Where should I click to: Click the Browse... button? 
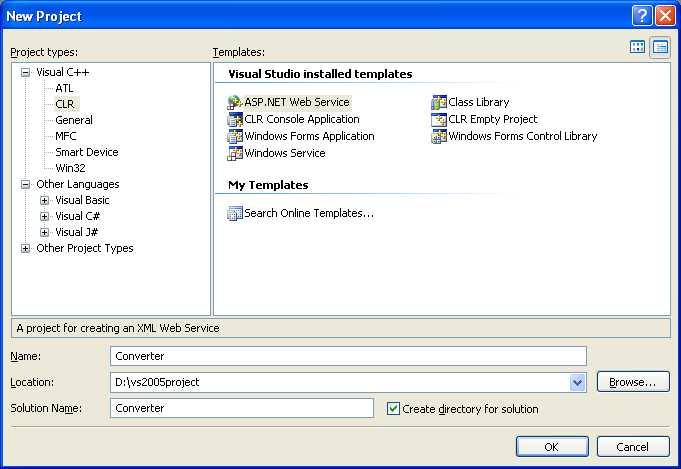pyautogui.click(x=633, y=382)
